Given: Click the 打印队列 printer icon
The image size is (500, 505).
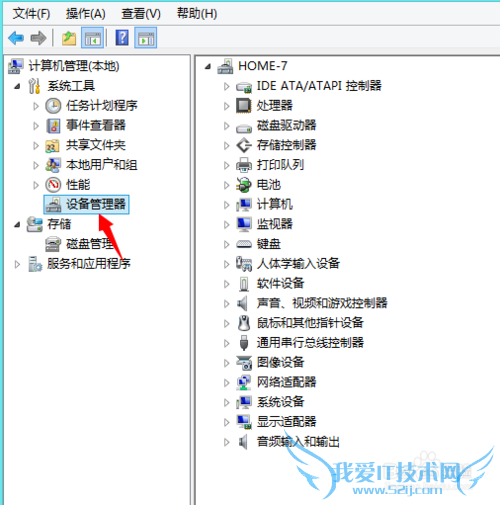Looking at the screenshot, I should click(244, 165).
